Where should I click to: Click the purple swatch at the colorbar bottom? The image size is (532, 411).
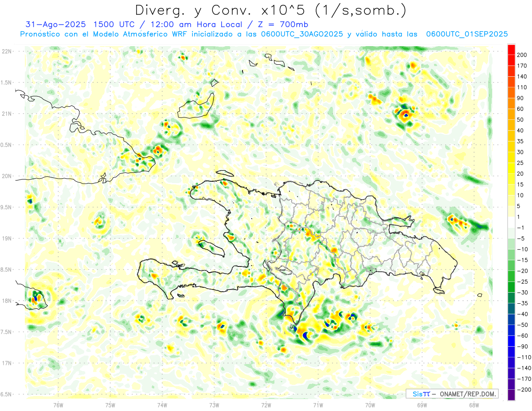point(511,395)
